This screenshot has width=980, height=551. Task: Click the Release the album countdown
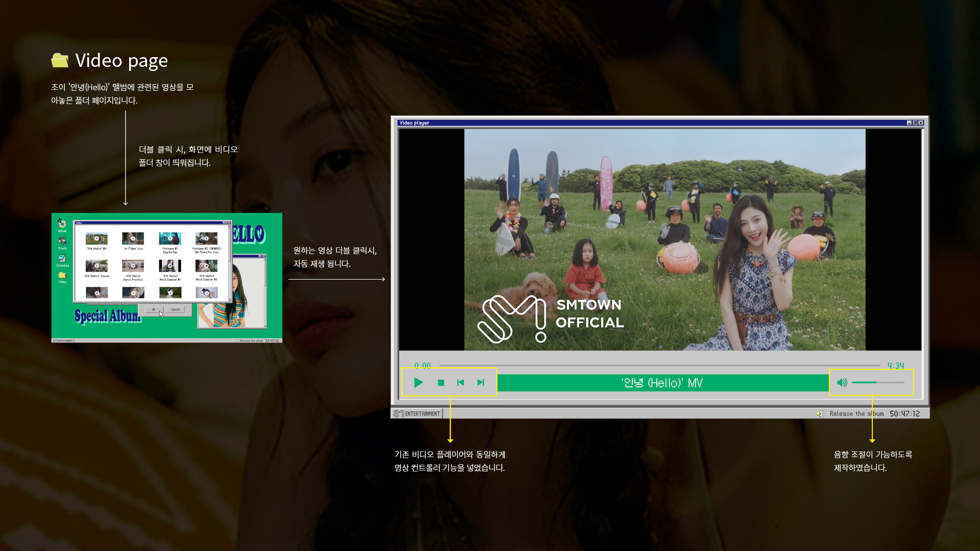click(874, 414)
